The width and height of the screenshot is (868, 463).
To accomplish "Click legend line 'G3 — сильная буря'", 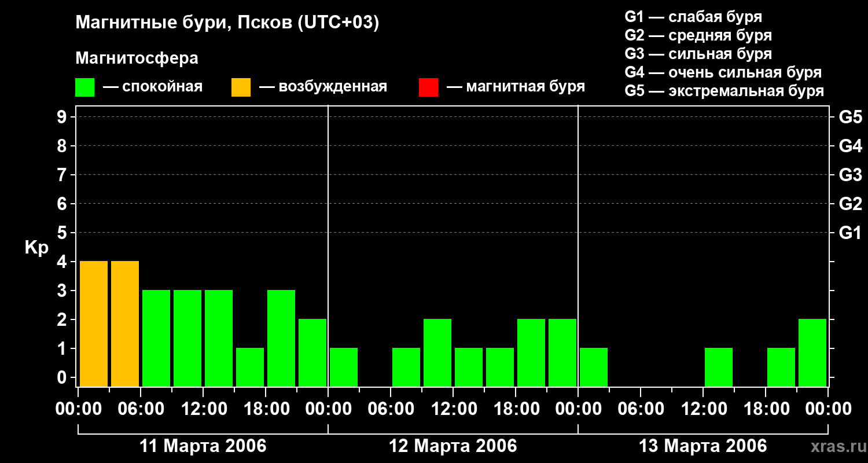I will [698, 54].
